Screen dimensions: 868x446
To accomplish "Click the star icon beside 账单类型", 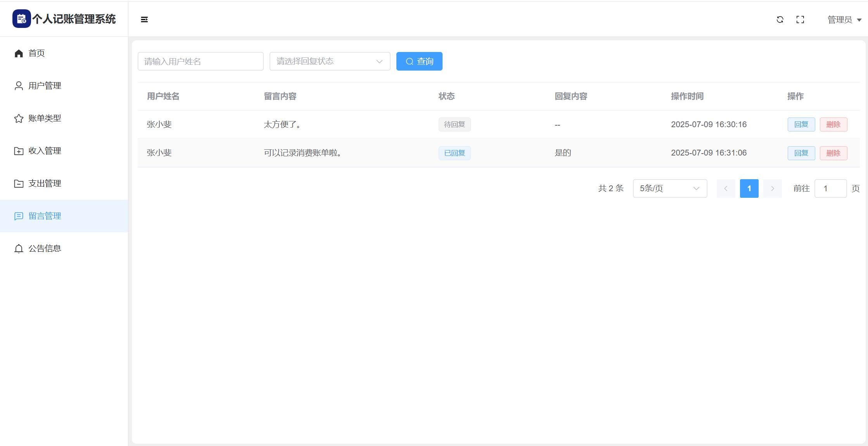I will (x=19, y=118).
